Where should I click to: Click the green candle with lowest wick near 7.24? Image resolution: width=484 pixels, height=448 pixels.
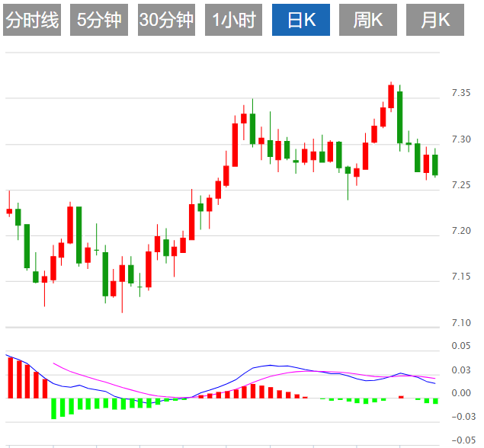[x=348, y=183]
